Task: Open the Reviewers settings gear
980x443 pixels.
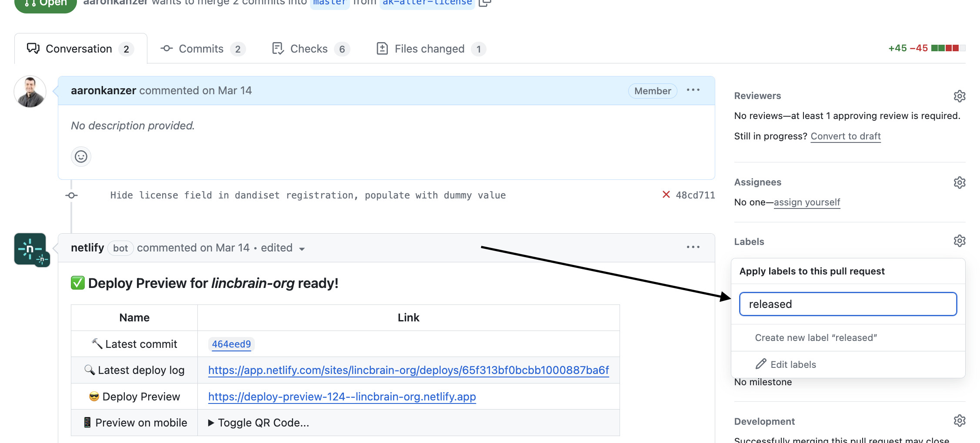Action: click(960, 96)
